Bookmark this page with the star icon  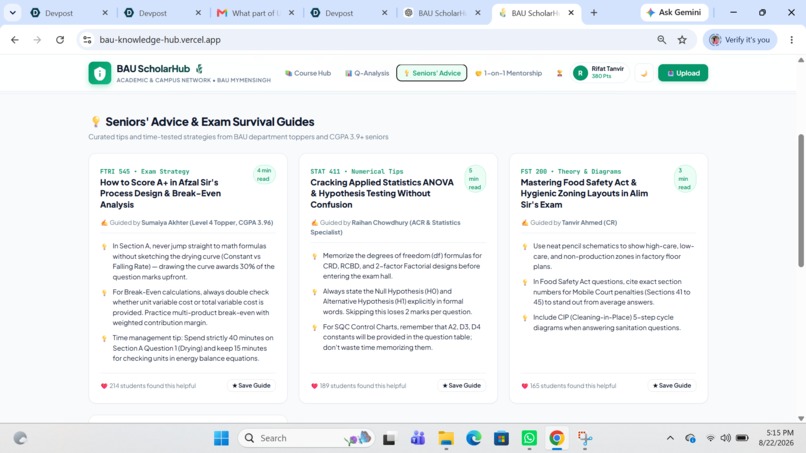(682, 40)
